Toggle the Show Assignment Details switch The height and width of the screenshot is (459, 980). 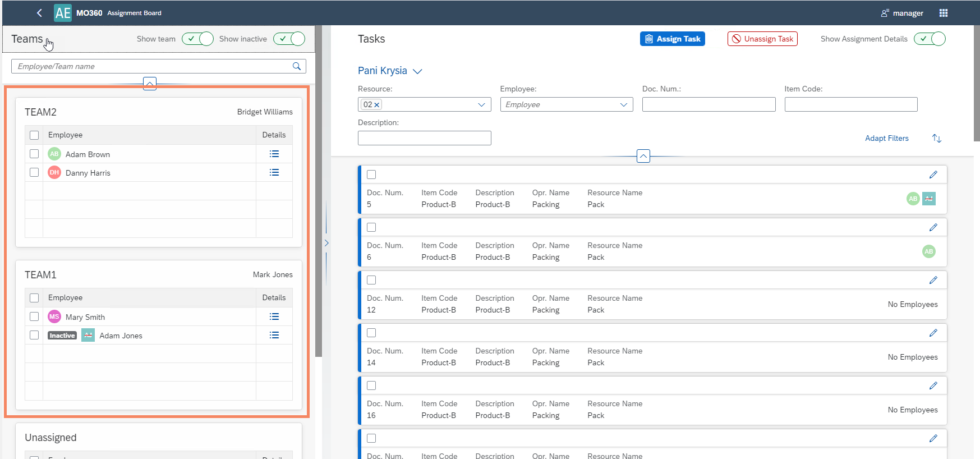[929, 39]
